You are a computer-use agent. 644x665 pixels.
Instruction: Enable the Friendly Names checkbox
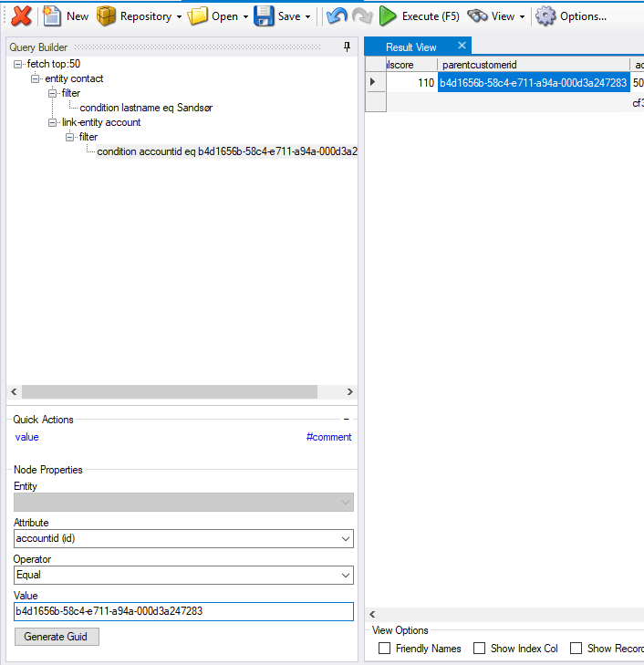[385, 649]
